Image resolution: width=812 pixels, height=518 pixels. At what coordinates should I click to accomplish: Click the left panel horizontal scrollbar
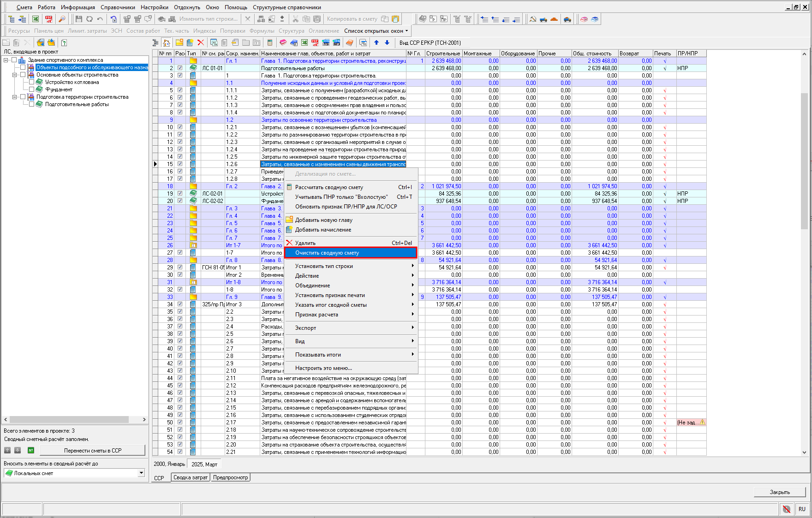pyautogui.click(x=69, y=419)
